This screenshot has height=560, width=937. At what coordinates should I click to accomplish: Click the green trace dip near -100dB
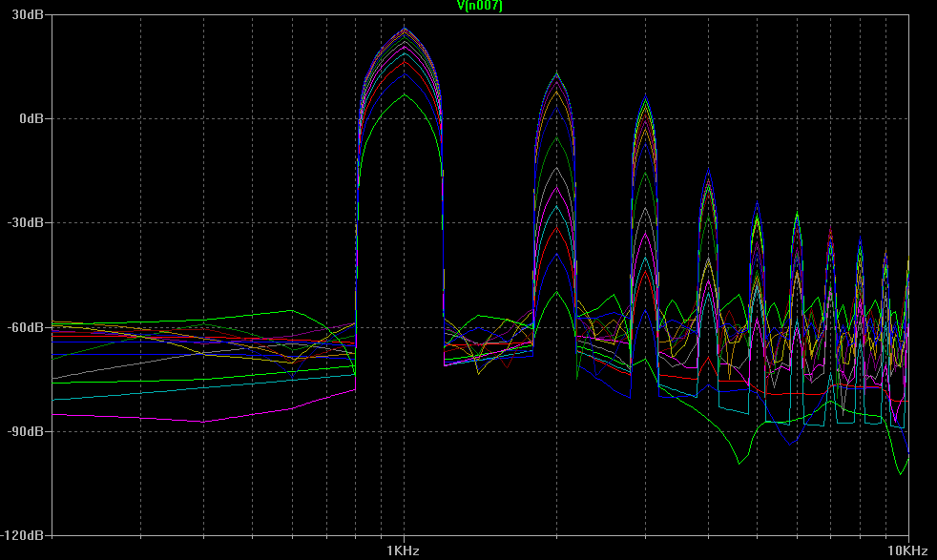(739, 464)
